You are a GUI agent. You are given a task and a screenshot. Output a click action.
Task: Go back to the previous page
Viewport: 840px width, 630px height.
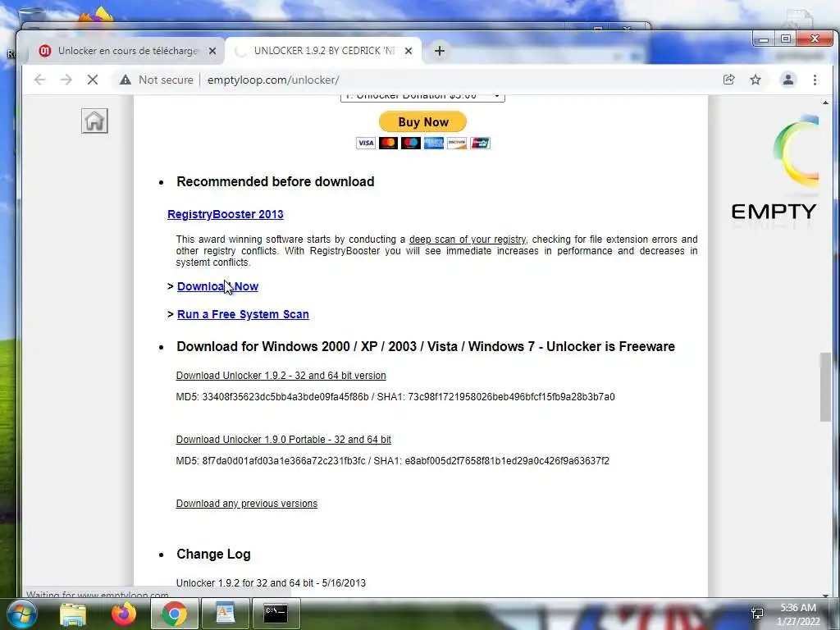pyautogui.click(x=39, y=80)
